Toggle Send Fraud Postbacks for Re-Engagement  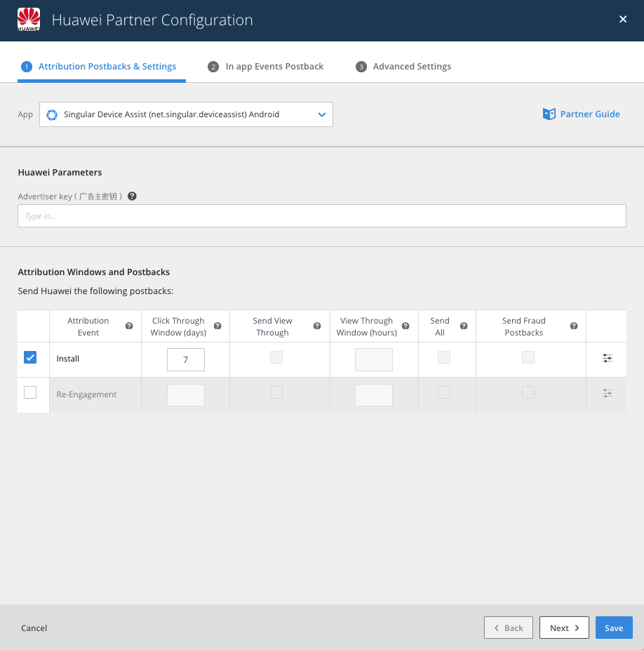pos(528,392)
